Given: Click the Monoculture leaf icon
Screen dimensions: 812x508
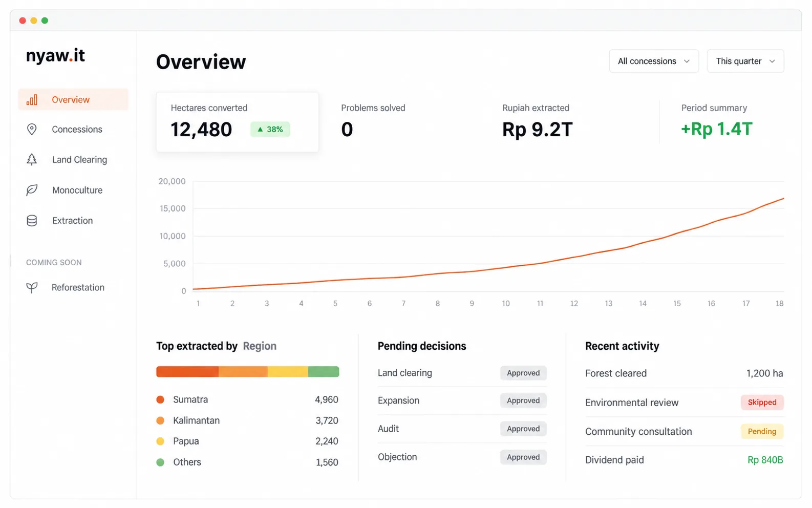Looking at the screenshot, I should click(32, 190).
